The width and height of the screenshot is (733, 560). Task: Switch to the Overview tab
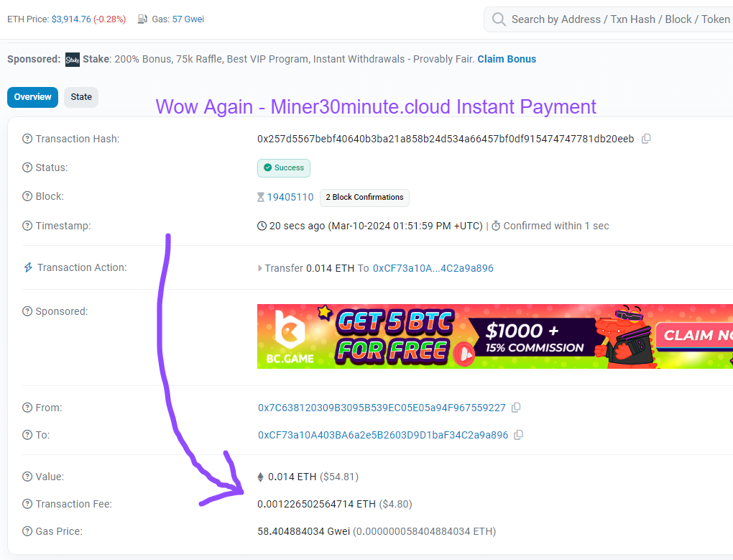coord(33,97)
